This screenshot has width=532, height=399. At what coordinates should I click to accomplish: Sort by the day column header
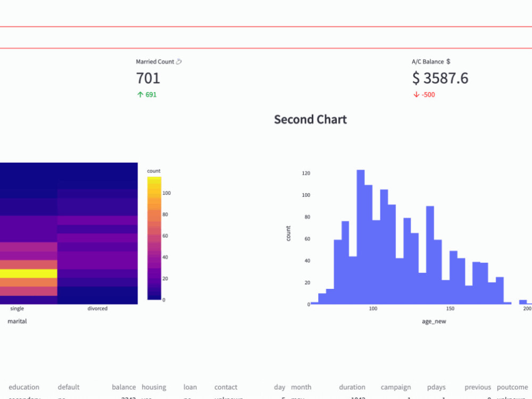point(280,387)
